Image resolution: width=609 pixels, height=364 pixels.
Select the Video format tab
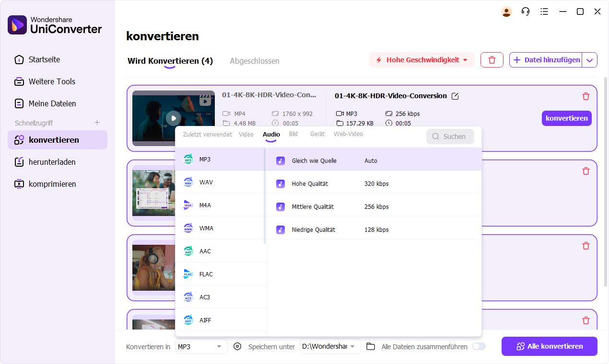[246, 134]
